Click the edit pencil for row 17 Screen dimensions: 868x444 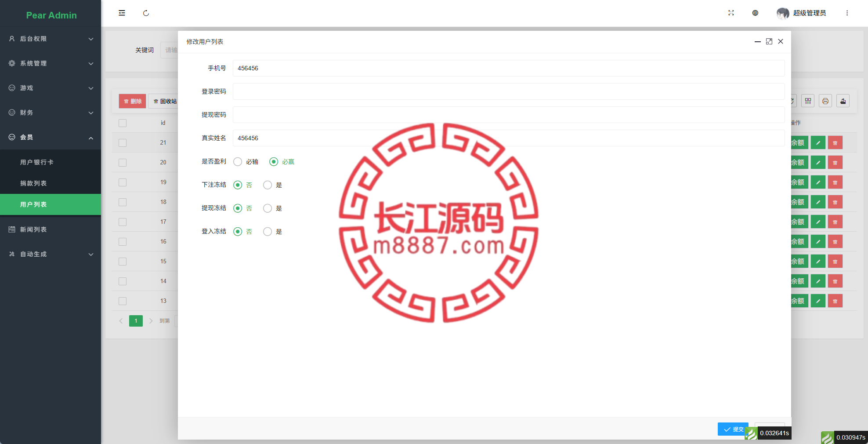(818, 222)
